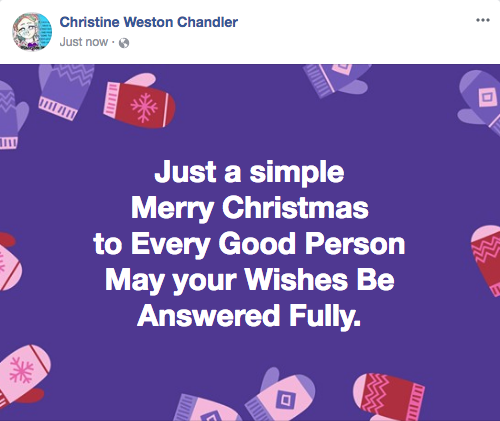Click the "Answered Fully." text line
The width and height of the screenshot is (500, 421).
(x=249, y=316)
